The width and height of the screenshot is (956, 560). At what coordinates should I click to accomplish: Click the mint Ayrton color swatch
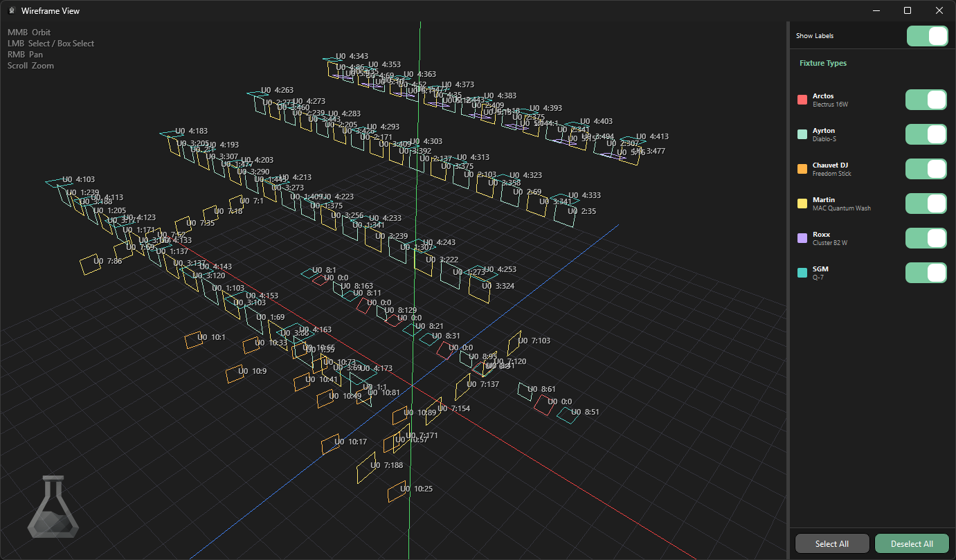pyautogui.click(x=802, y=134)
